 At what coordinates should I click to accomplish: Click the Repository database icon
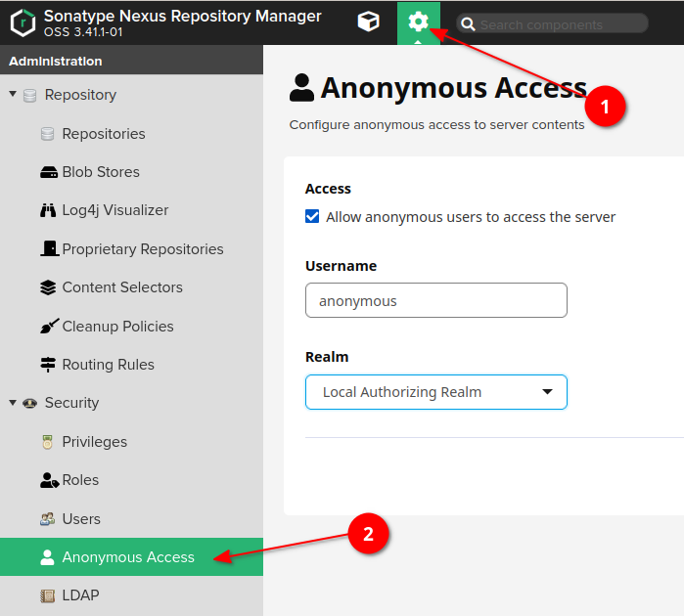[29, 96]
